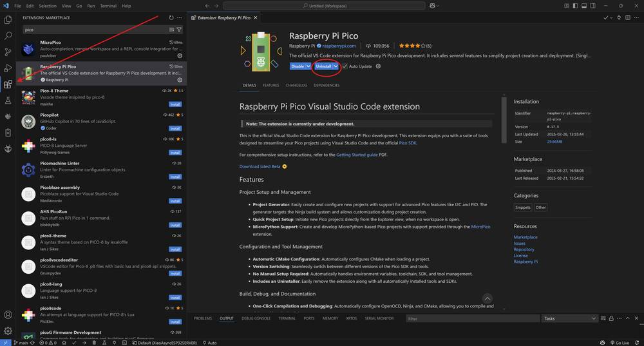Click the Download latest Beta link
644x346 pixels.
260,166
